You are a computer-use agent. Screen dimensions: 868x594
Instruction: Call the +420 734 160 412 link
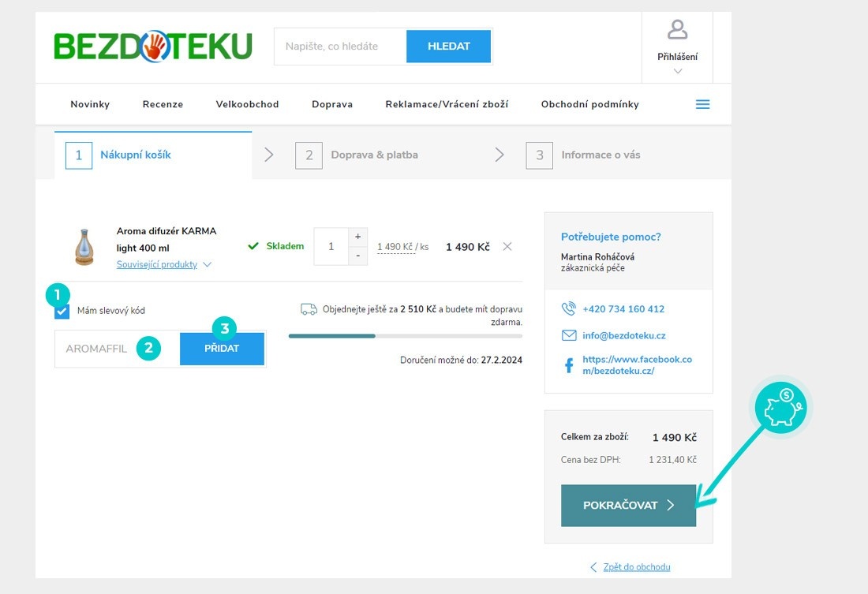(623, 309)
